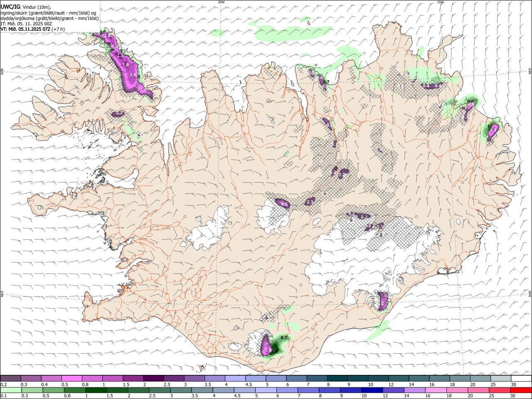Click the gray-green swatch labeled 3, lower row
The image size is (532, 399).
(181, 390)
